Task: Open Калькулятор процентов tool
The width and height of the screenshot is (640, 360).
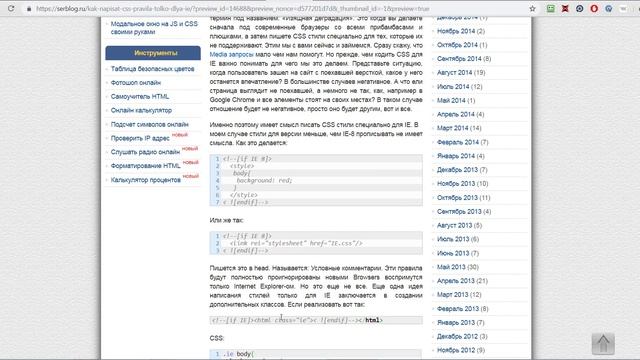Action: point(145,180)
